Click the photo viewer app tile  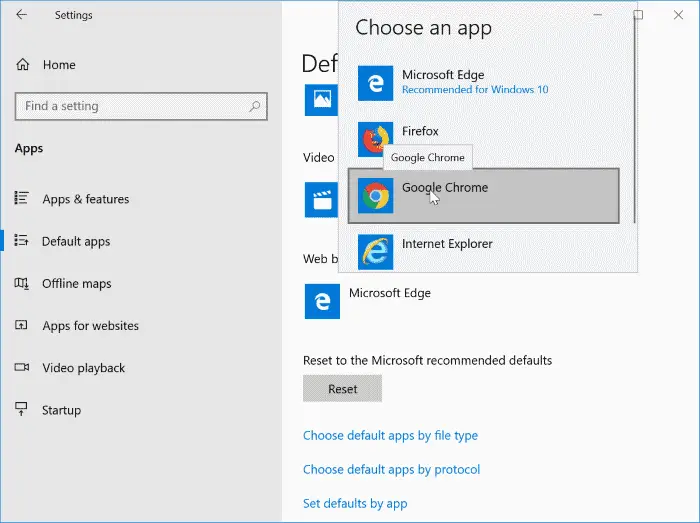321,100
